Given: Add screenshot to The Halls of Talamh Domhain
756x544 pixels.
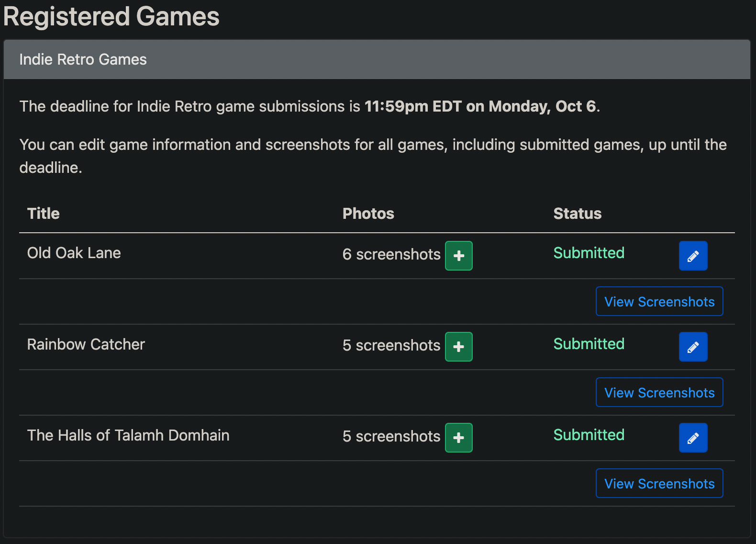Looking at the screenshot, I should [x=458, y=438].
